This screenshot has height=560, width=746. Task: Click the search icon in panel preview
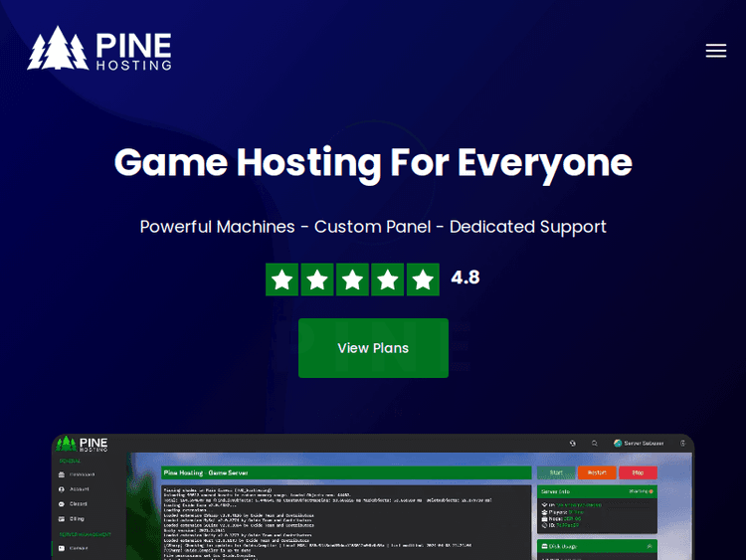click(594, 443)
